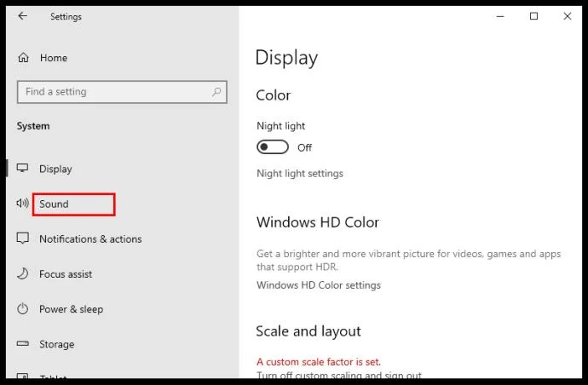
Task: Open Windows HD Color settings link
Action: (319, 285)
